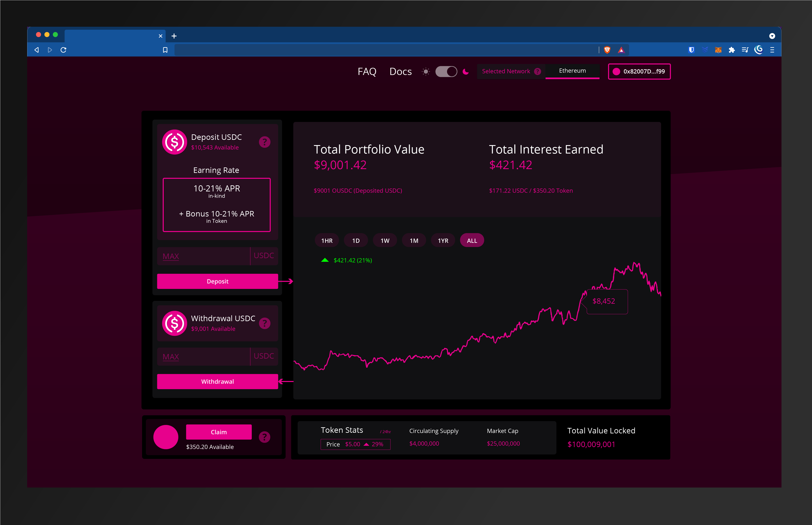Image resolution: width=812 pixels, height=525 pixels.
Task: Open new tab with plus icon
Action: point(174,36)
